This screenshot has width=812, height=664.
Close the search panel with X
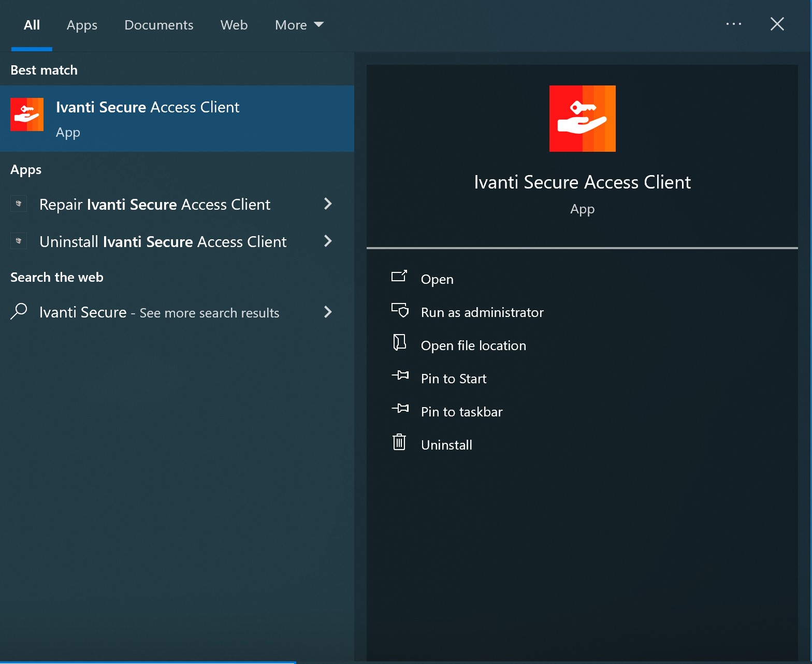coord(777,24)
